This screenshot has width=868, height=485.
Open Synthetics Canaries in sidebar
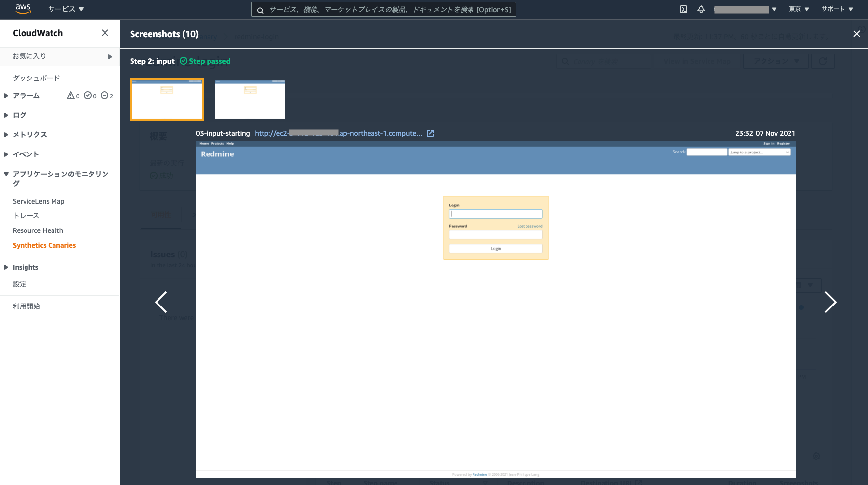click(44, 245)
